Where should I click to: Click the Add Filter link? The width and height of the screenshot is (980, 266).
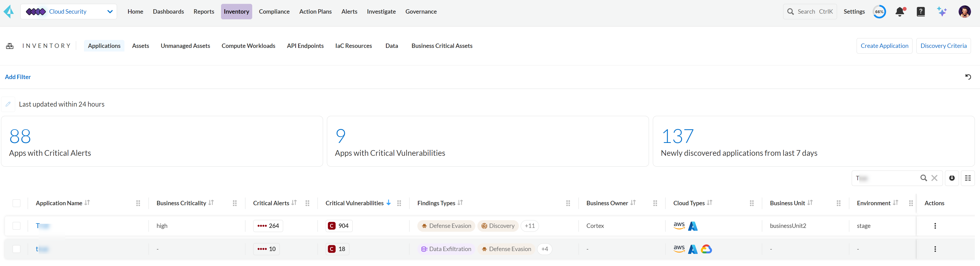(18, 77)
